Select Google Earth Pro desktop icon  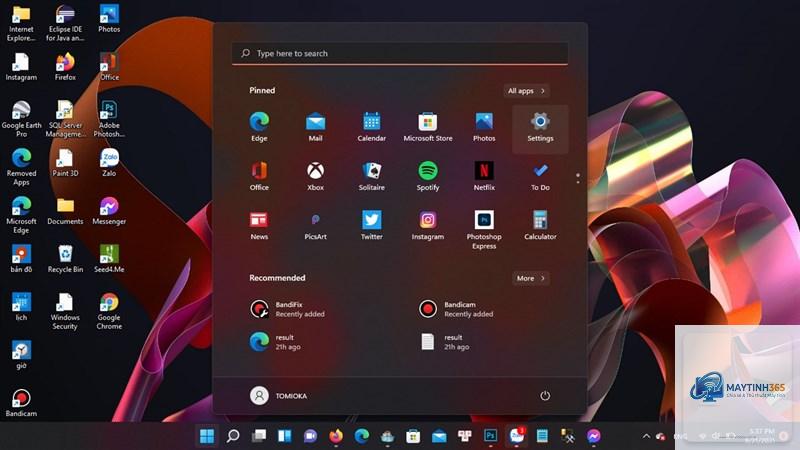(x=21, y=119)
